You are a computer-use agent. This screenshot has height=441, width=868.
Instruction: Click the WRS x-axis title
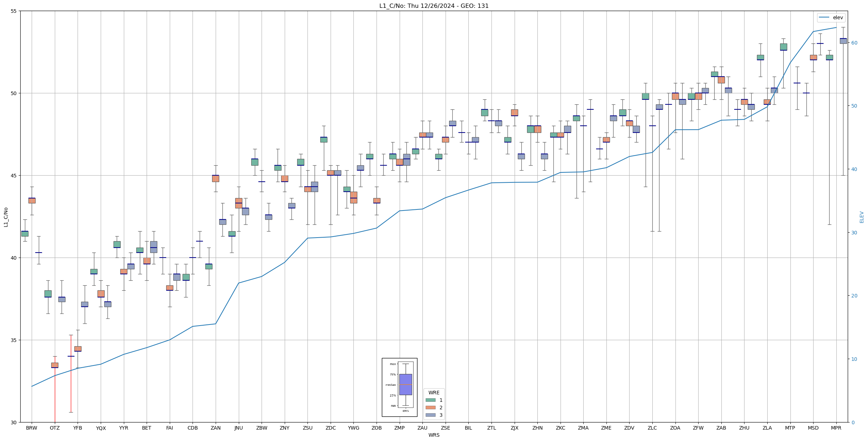(434, 435)
